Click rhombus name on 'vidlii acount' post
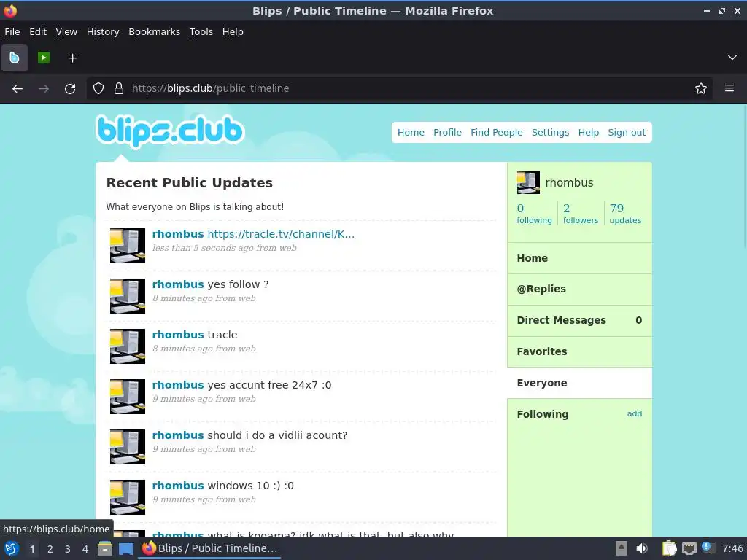Image resolution: width=747 pixels, height=560 pixels. tap(178, 435)
